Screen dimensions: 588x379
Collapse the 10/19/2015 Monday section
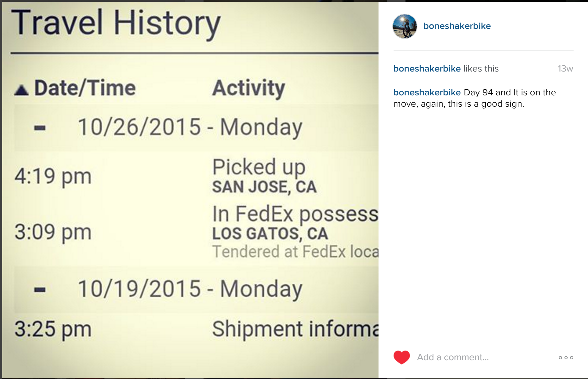coord(40,289)
